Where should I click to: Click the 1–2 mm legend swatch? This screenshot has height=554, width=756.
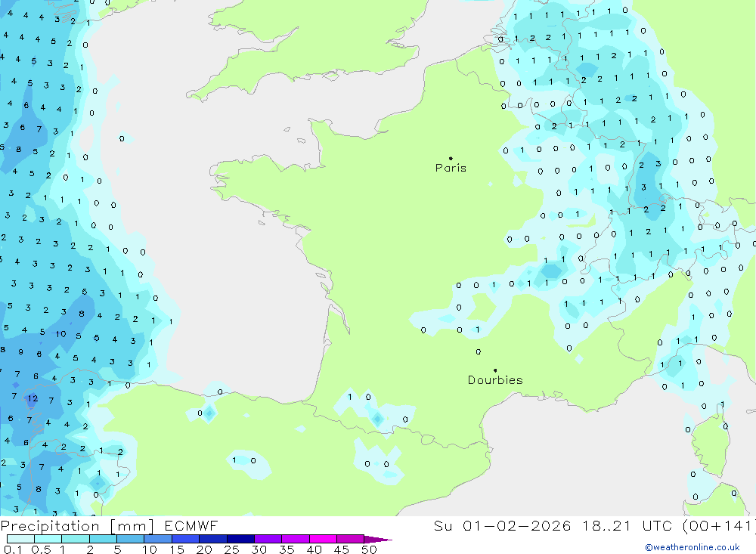pos(76,539)
